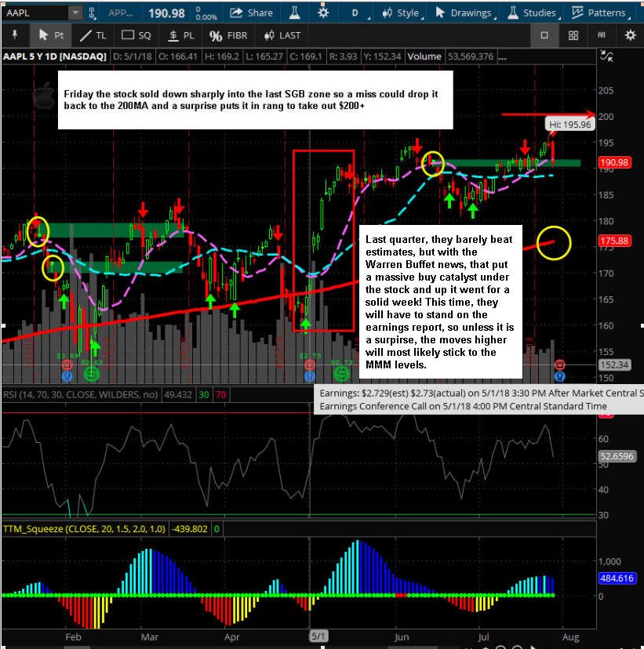
Task: Select the SQ rectangle drawing tool
Action: click(x=136, y=35)
